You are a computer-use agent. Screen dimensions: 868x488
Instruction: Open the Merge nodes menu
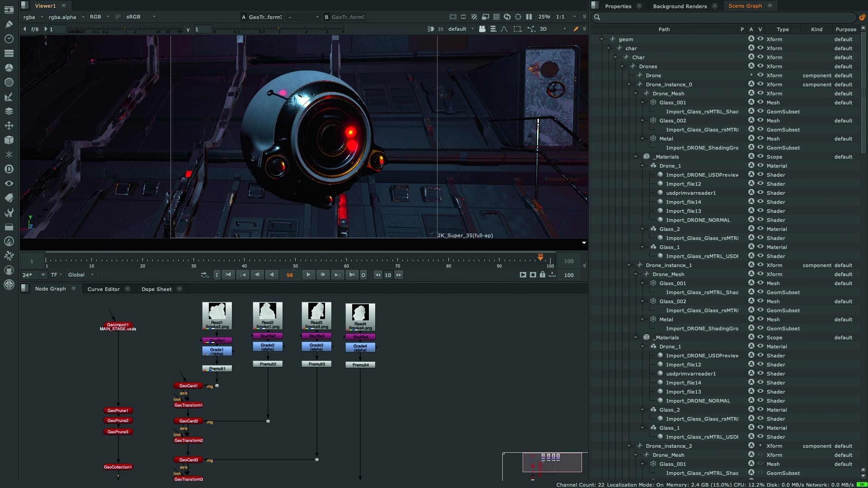(x=9, y=111)
